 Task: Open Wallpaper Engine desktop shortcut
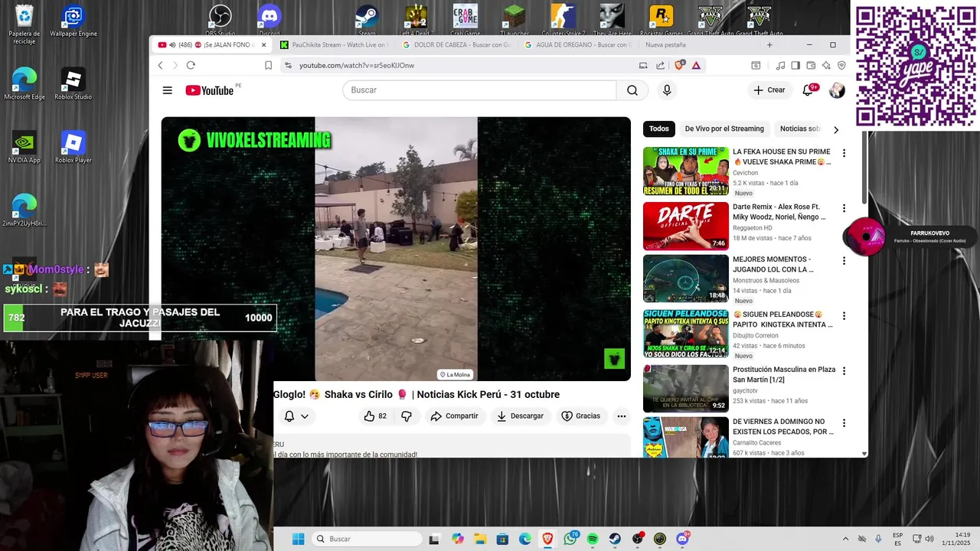(73, 21)
